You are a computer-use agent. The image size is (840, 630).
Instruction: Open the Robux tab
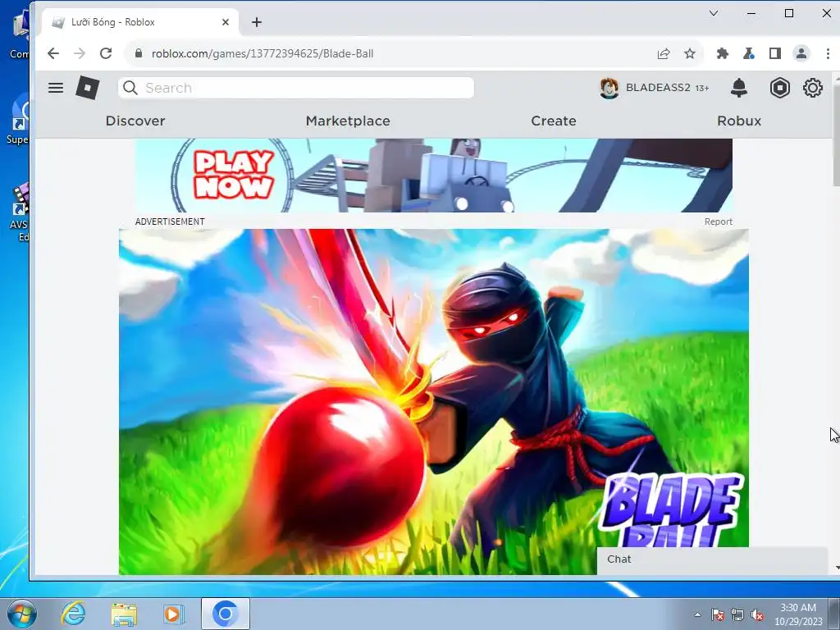coord(739,121)
